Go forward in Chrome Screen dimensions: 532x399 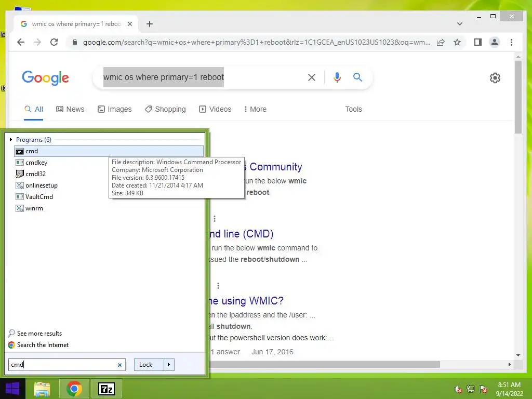(x=37, y=42)
